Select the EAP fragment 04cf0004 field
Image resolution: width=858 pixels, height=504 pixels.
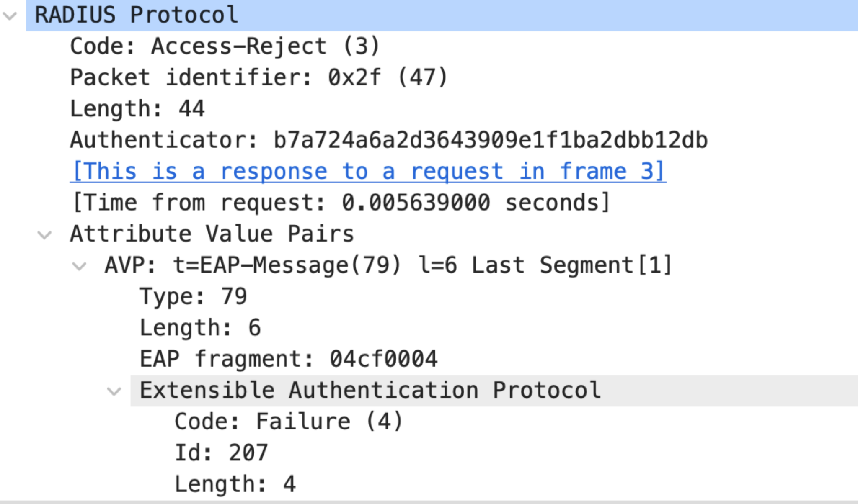click(x=289, y=358)
